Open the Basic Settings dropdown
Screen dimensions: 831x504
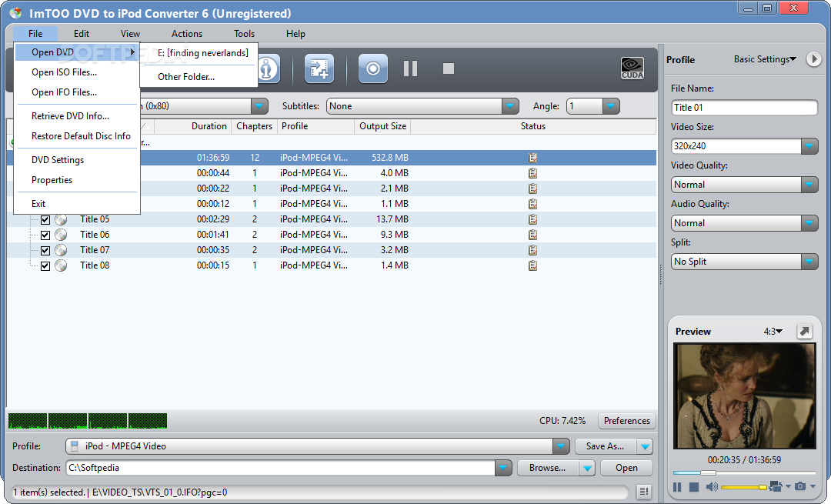(x=765, y=58)
